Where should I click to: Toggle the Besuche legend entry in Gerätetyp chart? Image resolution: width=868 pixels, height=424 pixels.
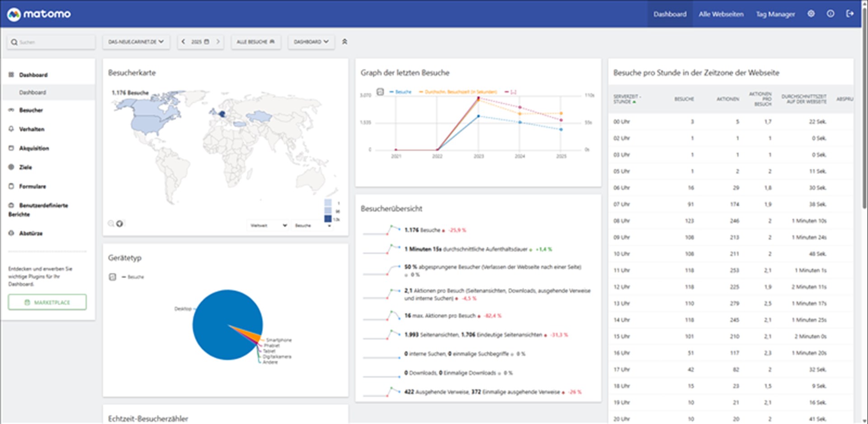coord(133,277)
